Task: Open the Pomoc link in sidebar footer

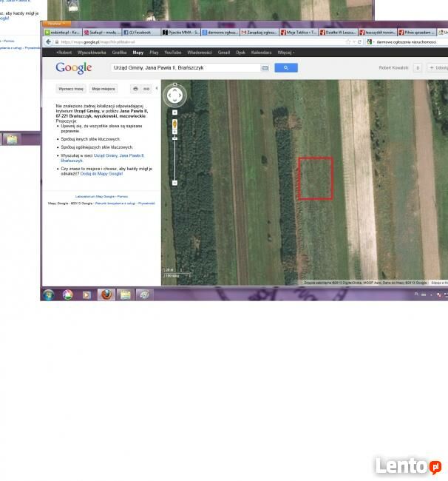Action: 123,196
